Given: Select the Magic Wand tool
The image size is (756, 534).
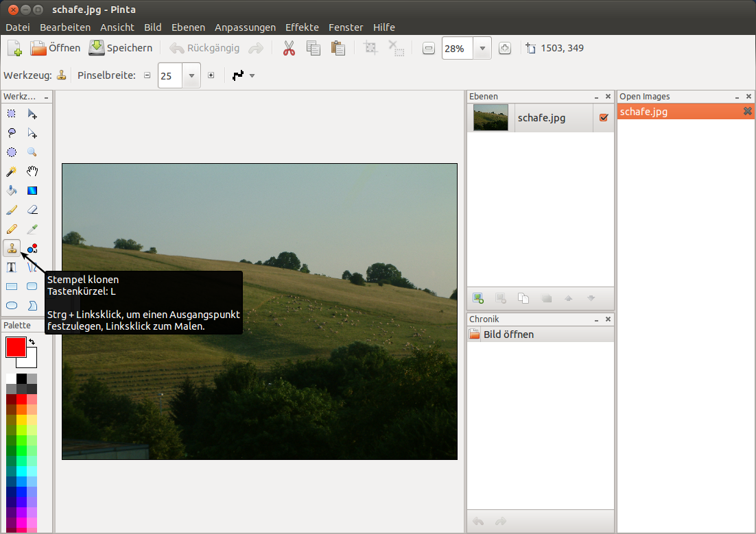Looking at the screenshot, I should tap(12, 171).
